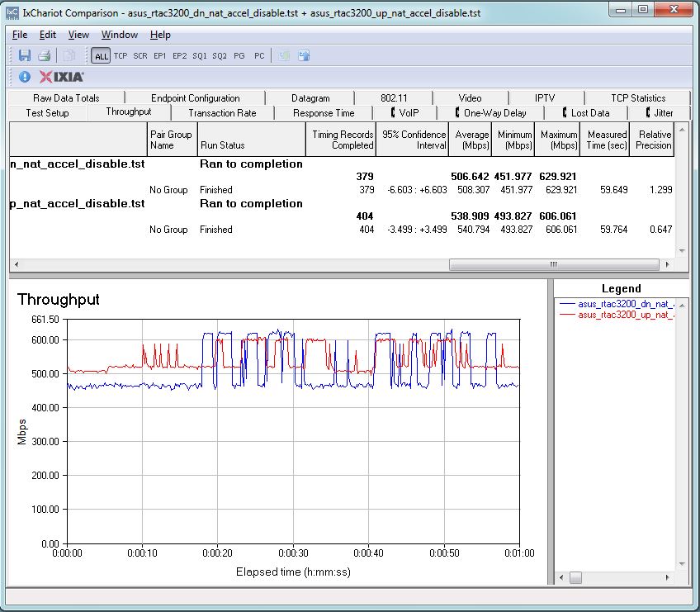Open the Window menu
700x612 pixels.
click(120, 35)
